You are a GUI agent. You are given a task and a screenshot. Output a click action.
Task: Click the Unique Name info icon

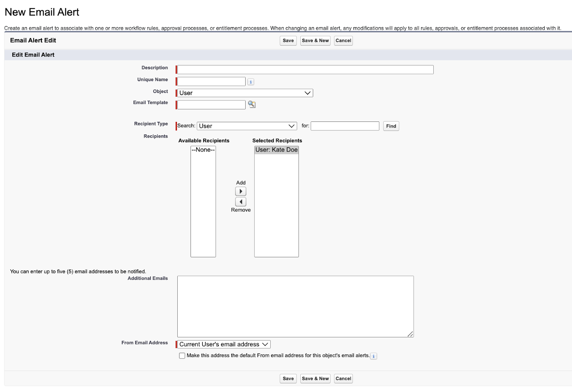pyautogui.click(x=251, y=82)
